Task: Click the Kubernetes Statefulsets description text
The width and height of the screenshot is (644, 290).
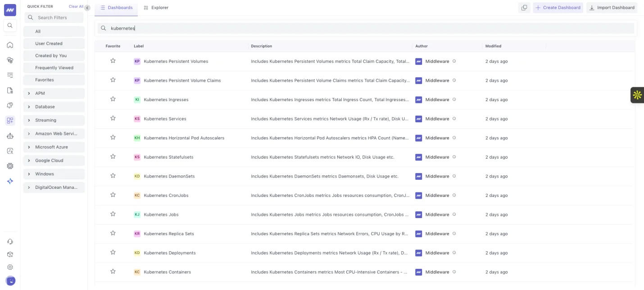Action: tap(322, 157)
